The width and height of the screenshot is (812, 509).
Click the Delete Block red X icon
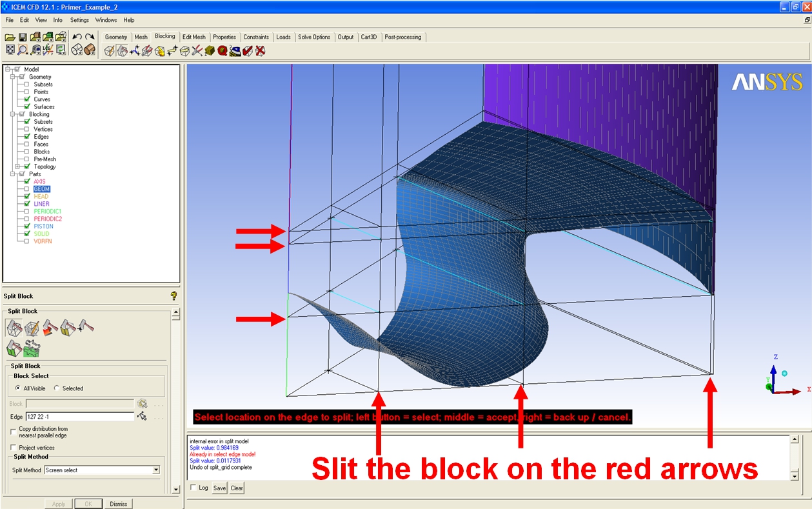[x=261, y=51]
